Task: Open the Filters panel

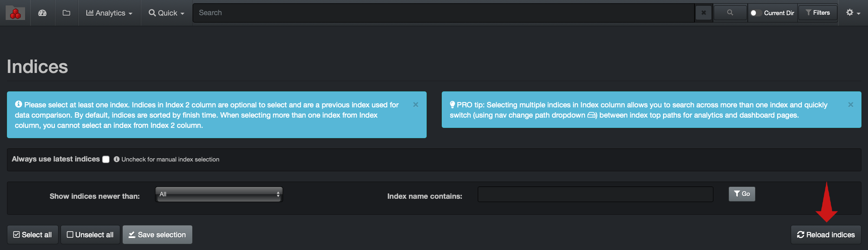Action: (x=818, y=13)
